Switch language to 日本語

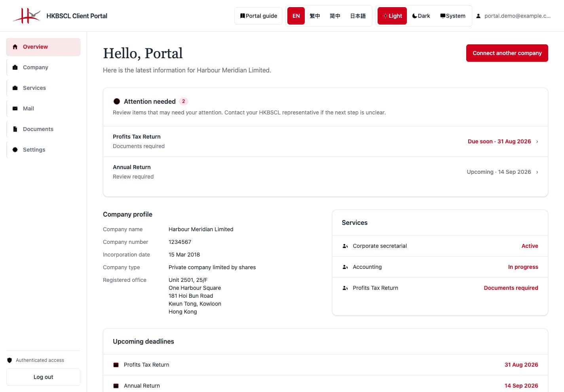358,16
